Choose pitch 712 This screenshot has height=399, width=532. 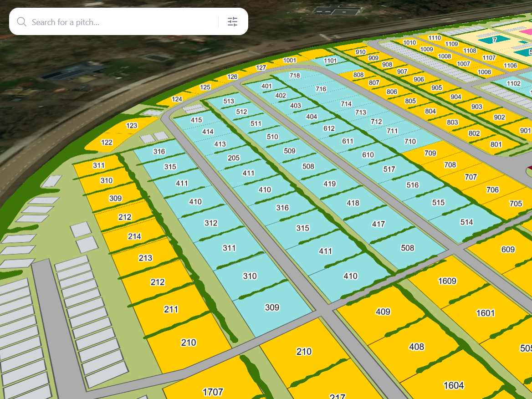point(376,122)
